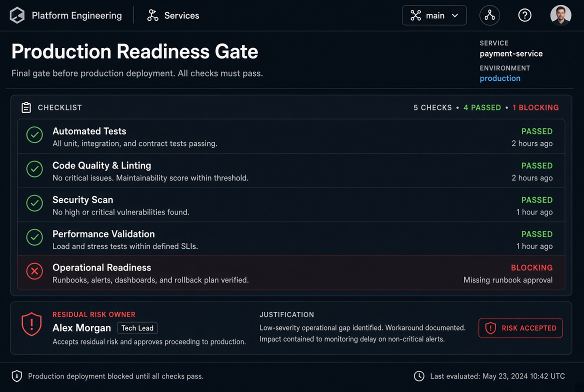
Task: Click the Production deployment blocked message
Action: (116, 376)
